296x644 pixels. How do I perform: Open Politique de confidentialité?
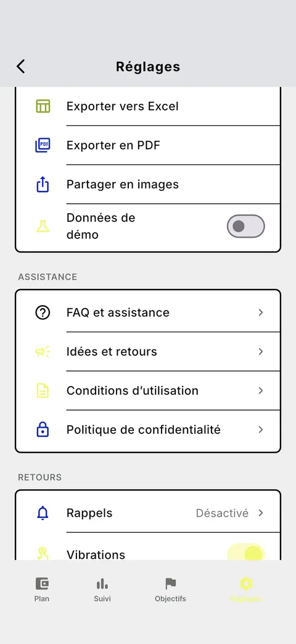pos(148,430)
